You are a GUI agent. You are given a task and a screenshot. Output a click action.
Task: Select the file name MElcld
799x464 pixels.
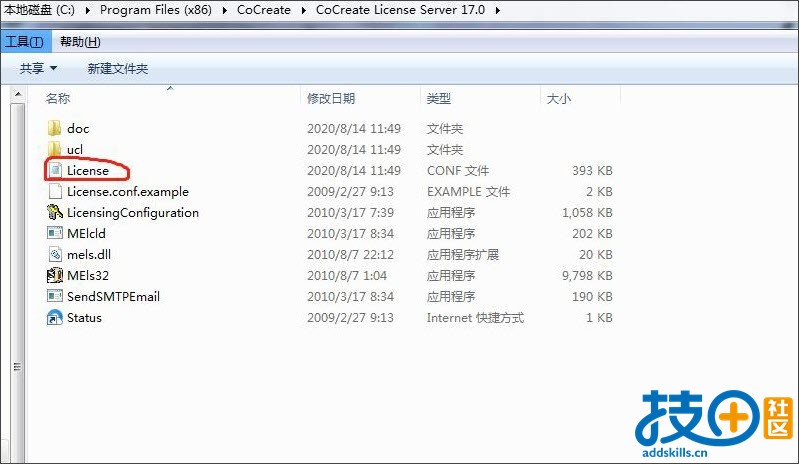87,233
